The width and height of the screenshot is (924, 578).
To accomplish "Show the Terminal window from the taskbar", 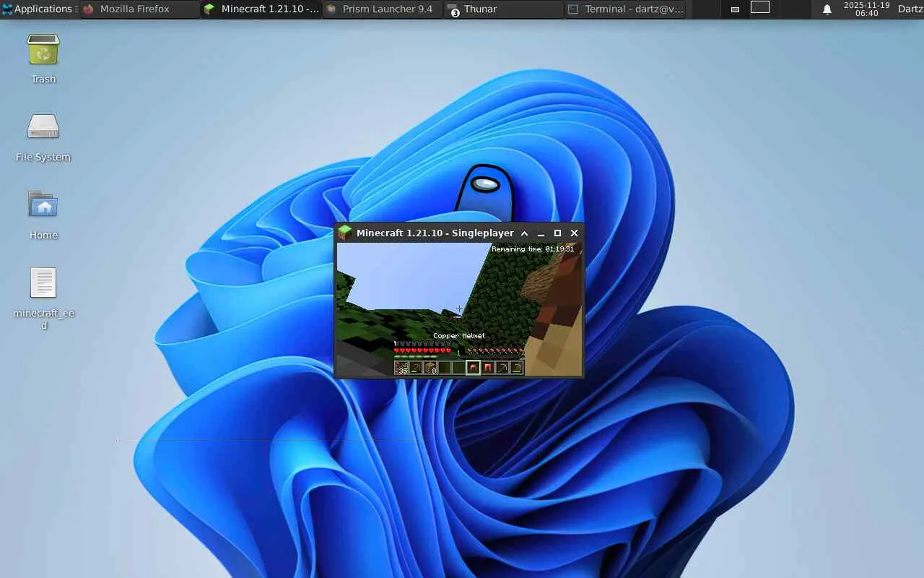I will [625, 9].
